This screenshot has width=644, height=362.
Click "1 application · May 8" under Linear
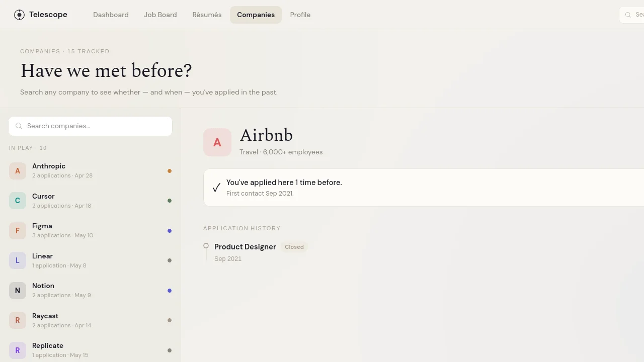(59, 265)
